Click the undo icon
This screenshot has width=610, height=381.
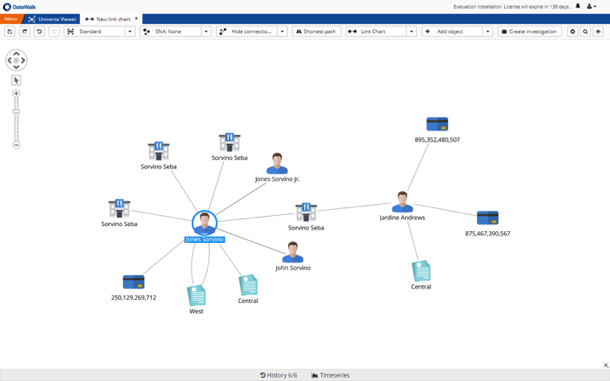click(39, 32)
